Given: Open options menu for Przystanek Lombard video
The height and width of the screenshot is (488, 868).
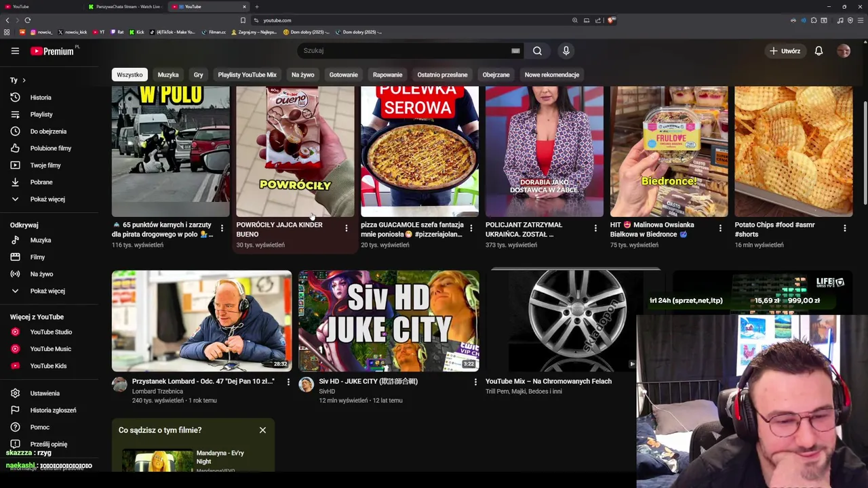Looking at the screenshot, I should tap(288, 382).
